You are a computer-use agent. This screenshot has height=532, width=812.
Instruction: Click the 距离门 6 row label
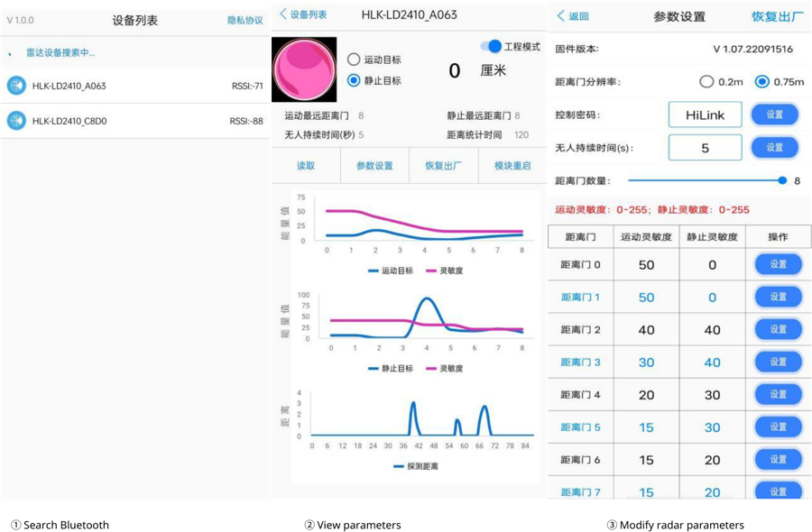580,460
